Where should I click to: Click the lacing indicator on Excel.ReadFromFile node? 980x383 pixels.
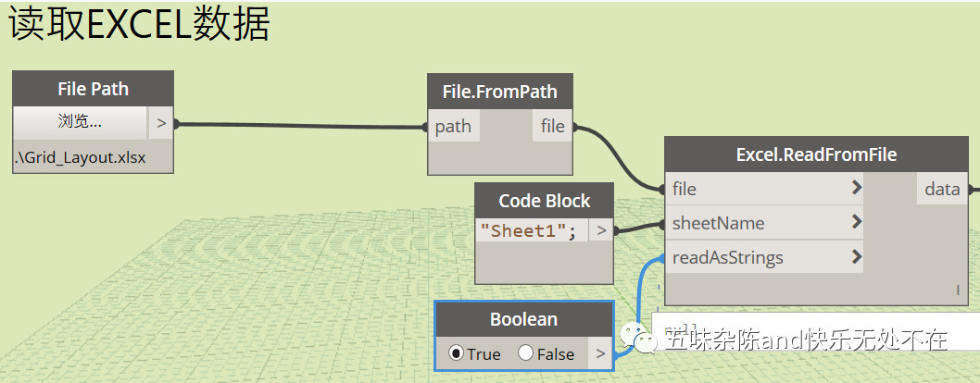click(x=957, y=291)
